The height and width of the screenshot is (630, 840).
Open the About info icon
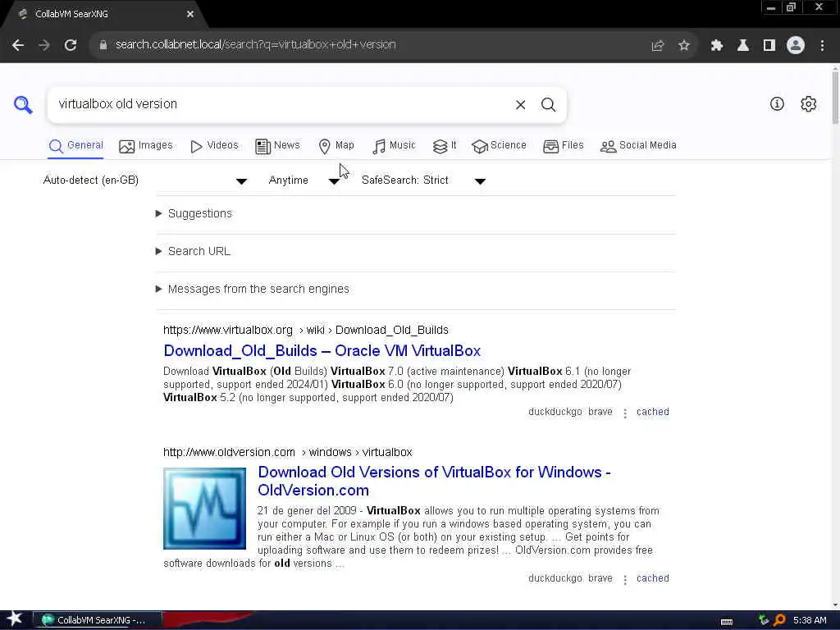coord(777,104)
